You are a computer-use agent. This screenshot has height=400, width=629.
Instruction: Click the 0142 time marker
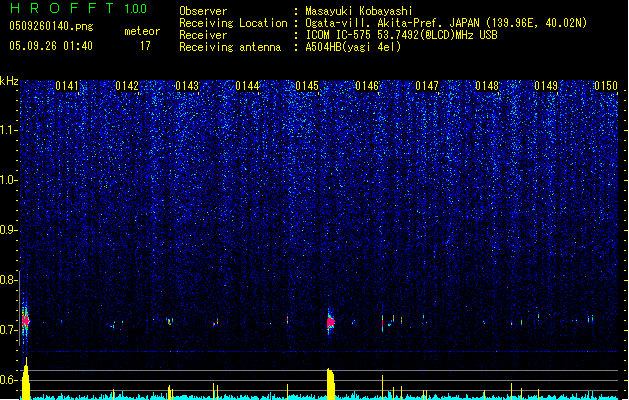pyautogui.click(x=127, y=86)
